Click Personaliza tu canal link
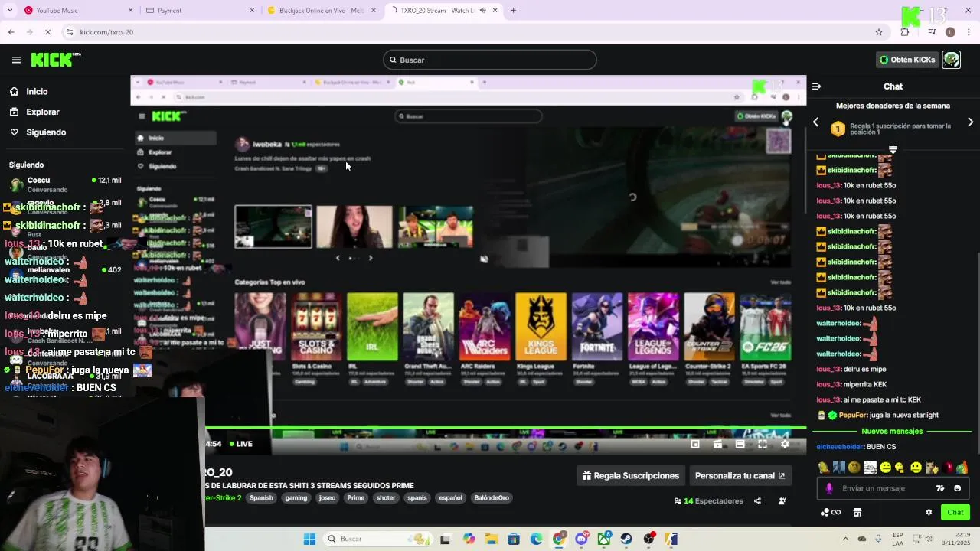980x551 pixels. tap(740, 475)
